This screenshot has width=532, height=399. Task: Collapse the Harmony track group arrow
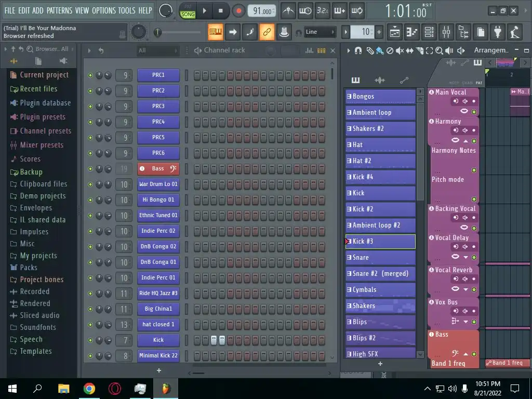point(465,141)
